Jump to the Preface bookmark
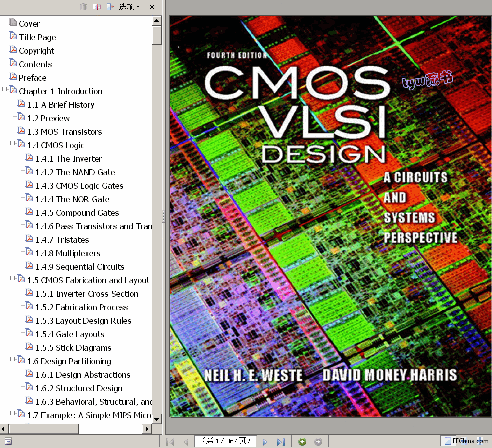The height and width of the screenshot is (448, 492). click(x=32, y=77)
